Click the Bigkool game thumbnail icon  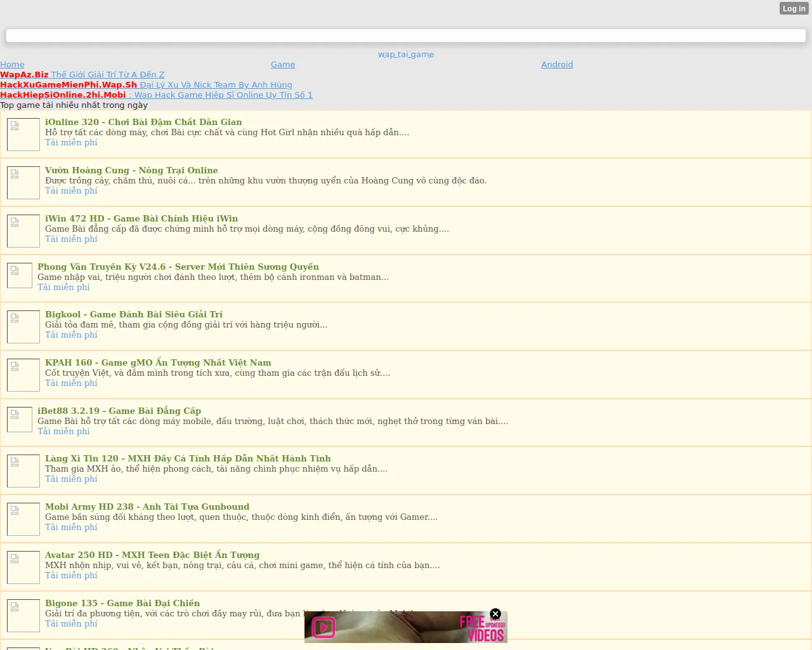[x=23, y=327]
